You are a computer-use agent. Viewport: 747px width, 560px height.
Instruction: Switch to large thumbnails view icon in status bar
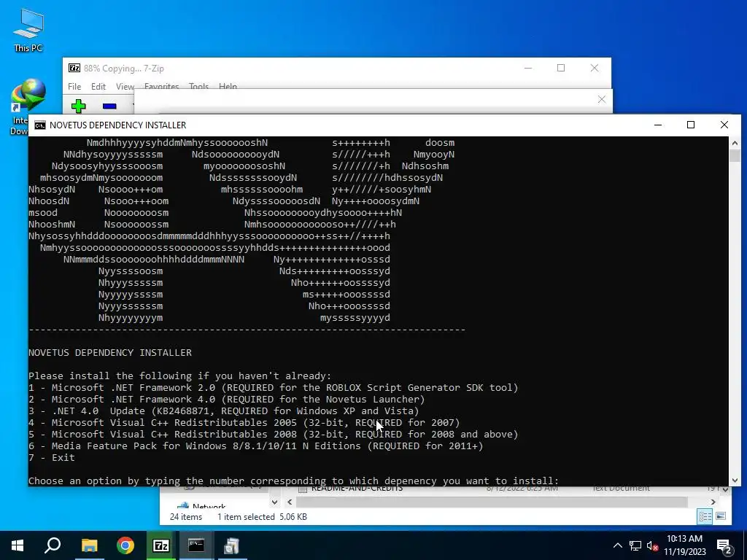click(721, 516)
